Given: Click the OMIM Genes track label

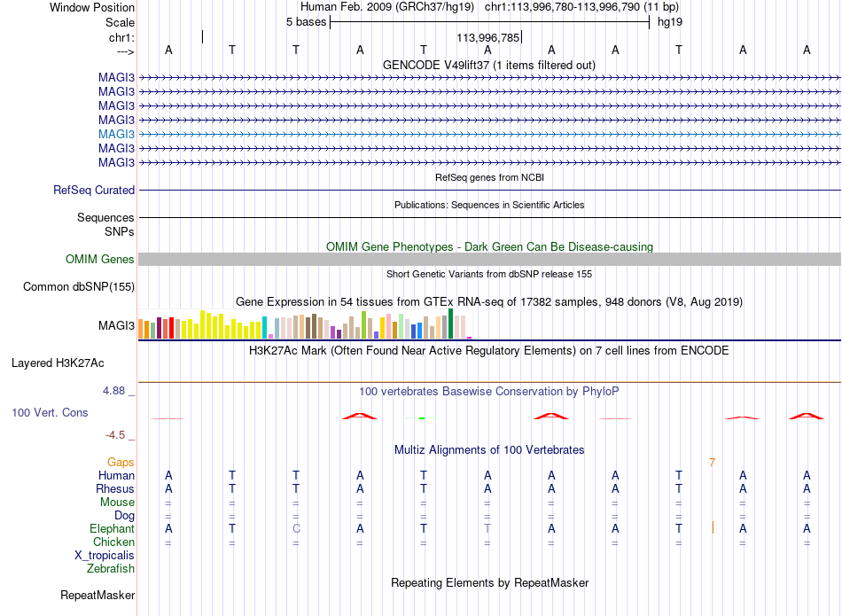Looking at the screenshot, I should [100, 259].
